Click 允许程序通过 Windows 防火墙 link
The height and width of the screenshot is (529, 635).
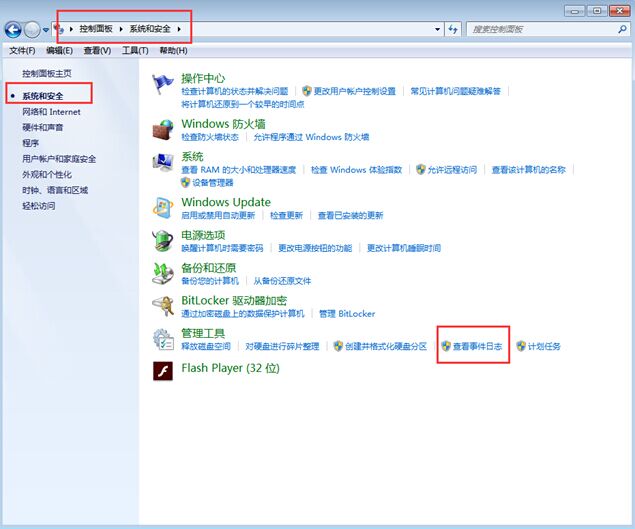point(311,137)
